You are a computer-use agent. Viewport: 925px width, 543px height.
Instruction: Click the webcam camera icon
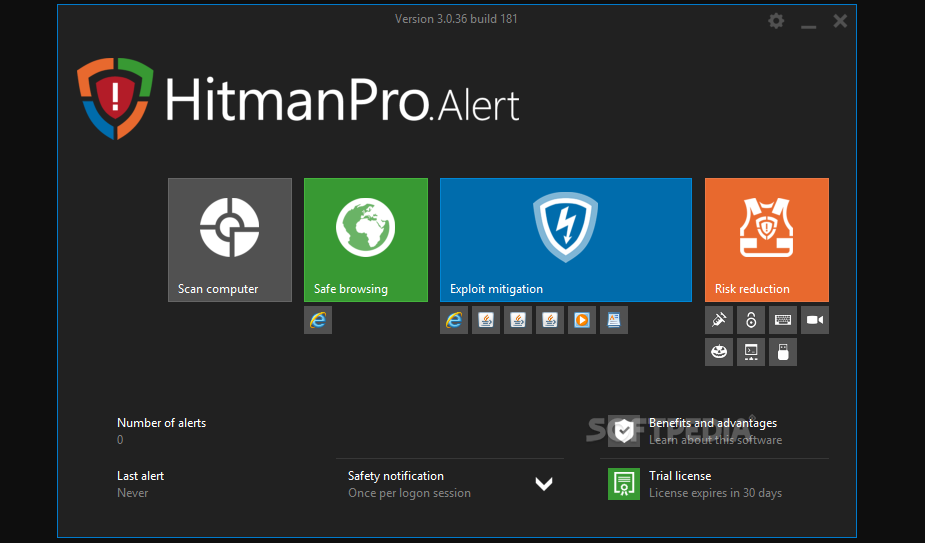point(815,320)
